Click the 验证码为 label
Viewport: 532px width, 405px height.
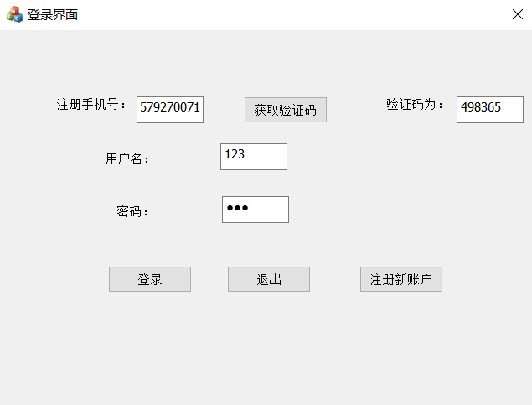tap(415, 105)
